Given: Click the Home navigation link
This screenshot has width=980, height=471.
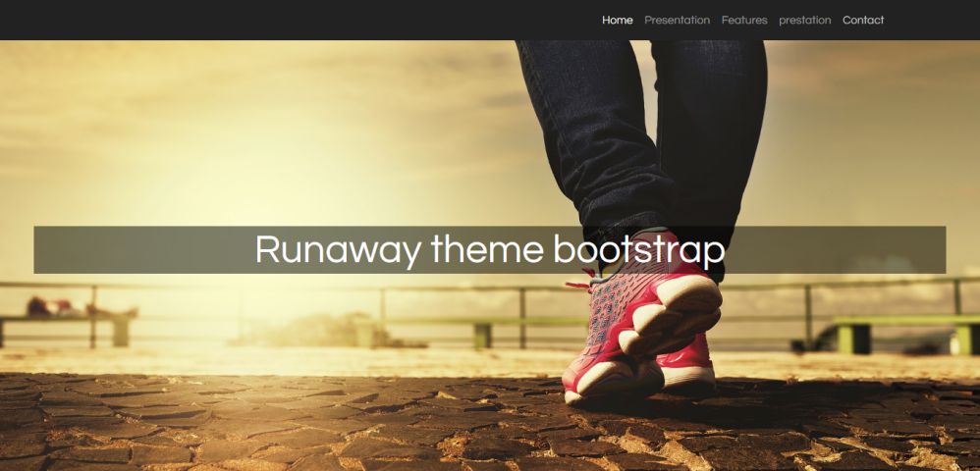Looking at the screenshot, I should 617,20.
